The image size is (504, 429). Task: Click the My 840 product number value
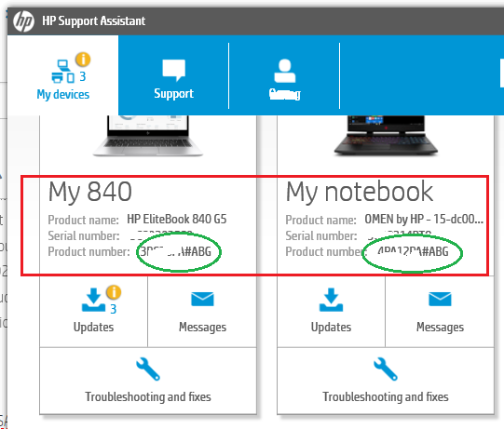coord(176,252)
